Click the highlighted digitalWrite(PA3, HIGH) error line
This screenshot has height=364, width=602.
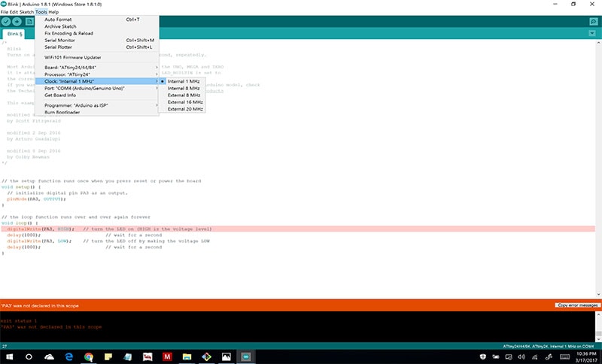tap(298, 229)
